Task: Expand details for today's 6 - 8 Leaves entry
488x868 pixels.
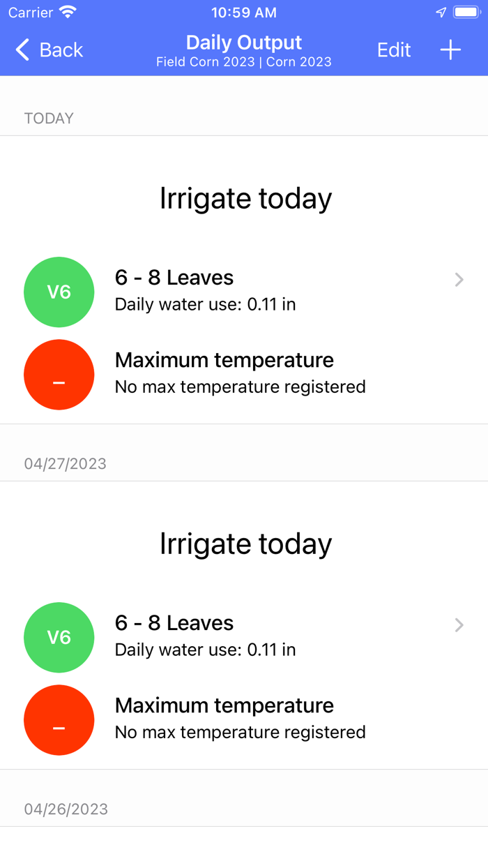Action: (459, 280)
